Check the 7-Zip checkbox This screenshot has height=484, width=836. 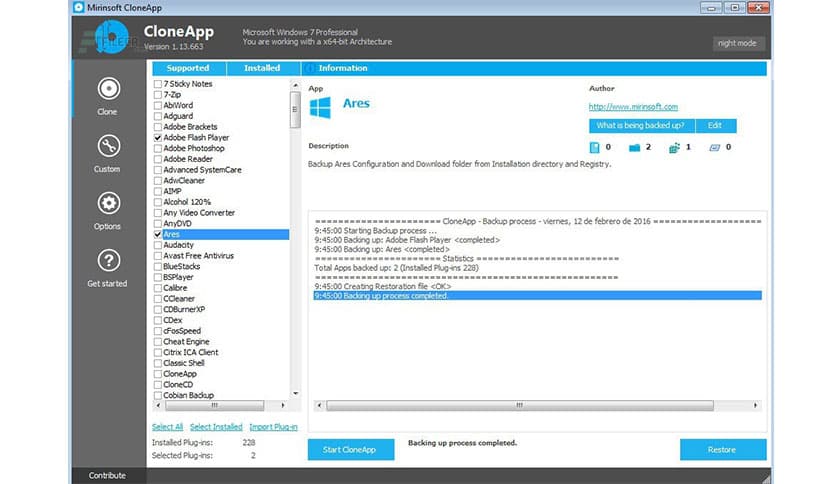click(158, 94)
